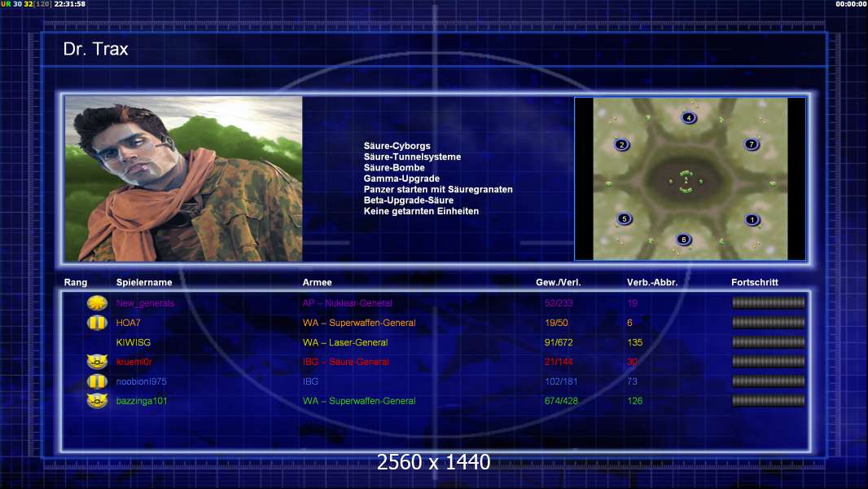This screenshot has width=868, height=489.
Task: Click start position marker 1 on map
Action: (752, 219)
